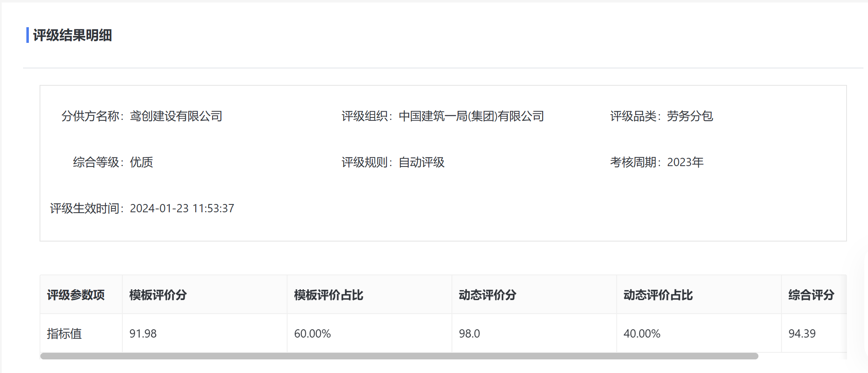The image size is (868, 373).
Task: Click the 评级参数项 column header
Action: (76, 295)
